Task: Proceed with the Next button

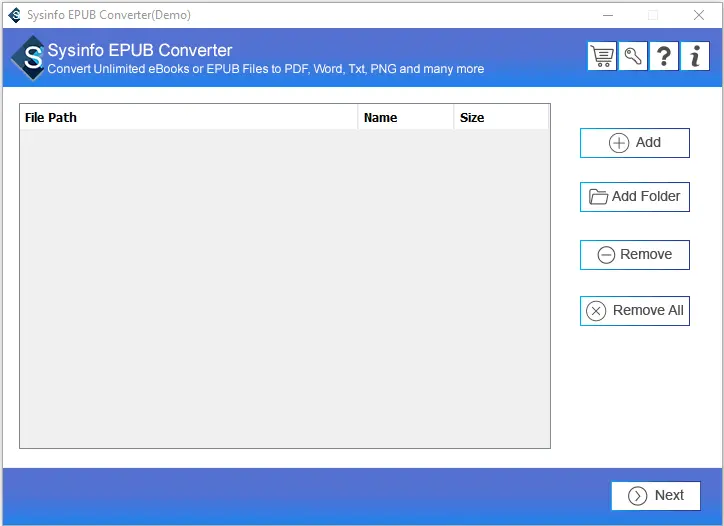Action: [656, 495]
